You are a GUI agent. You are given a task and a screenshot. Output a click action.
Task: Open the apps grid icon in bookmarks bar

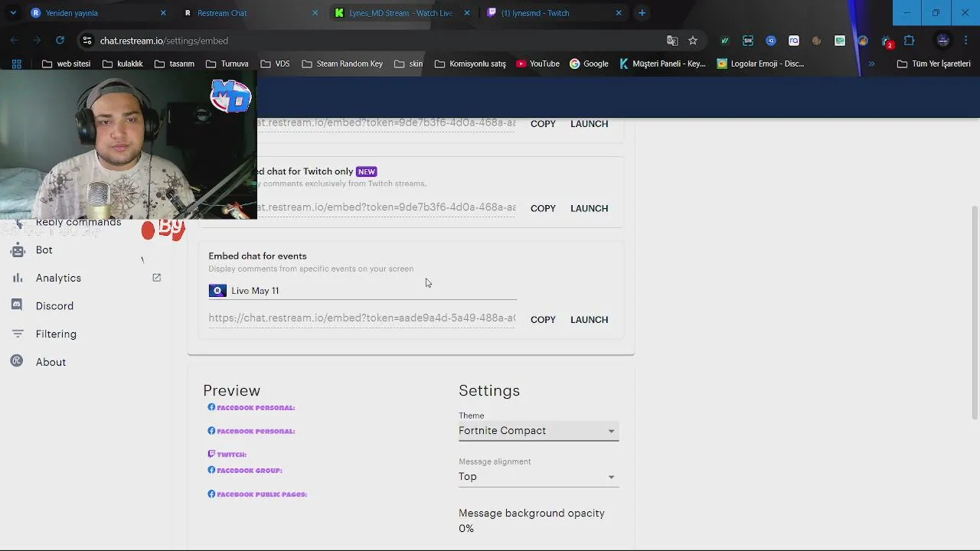(17, 64)
